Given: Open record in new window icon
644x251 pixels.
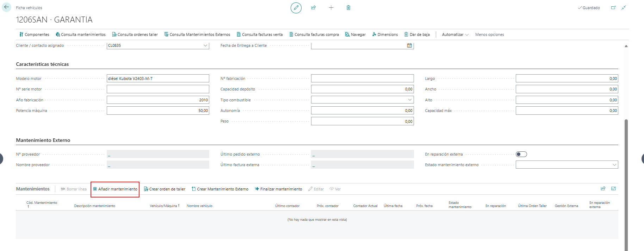Looking at the screenshot, I should tap(613, 8).
